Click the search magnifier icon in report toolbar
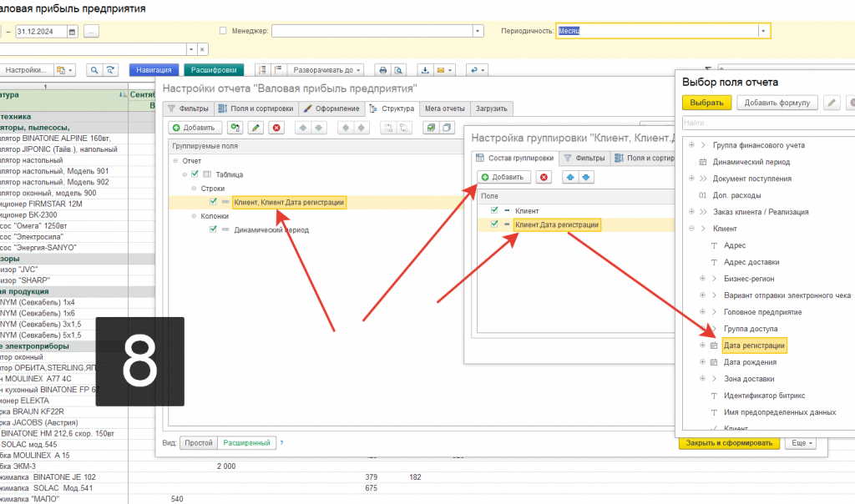The height and width of the screenshot is (504, 855). [94, 70]
